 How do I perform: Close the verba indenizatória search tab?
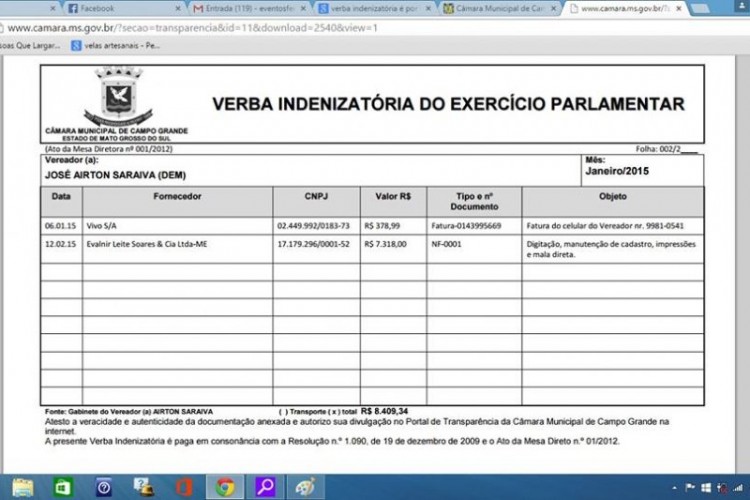click(428, 9)
